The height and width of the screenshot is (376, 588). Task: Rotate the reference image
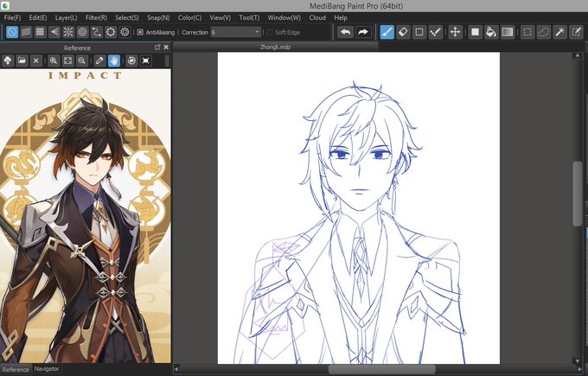point(131,61)
